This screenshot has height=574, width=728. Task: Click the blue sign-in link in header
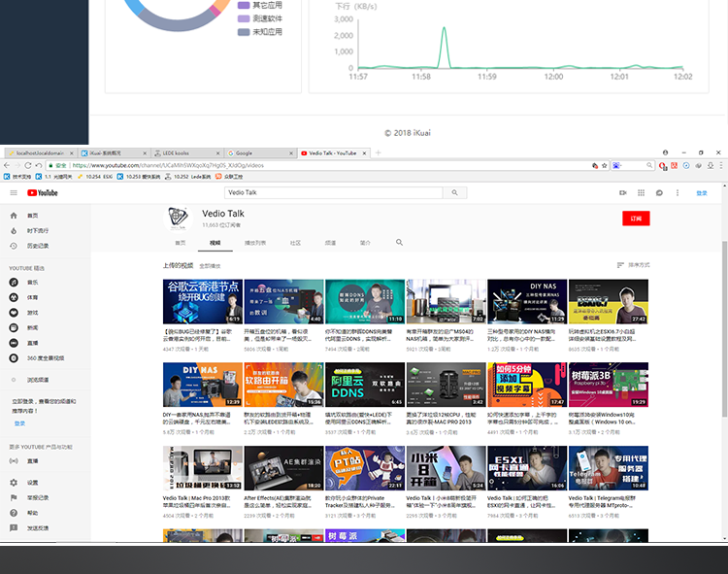click(702, 192)
